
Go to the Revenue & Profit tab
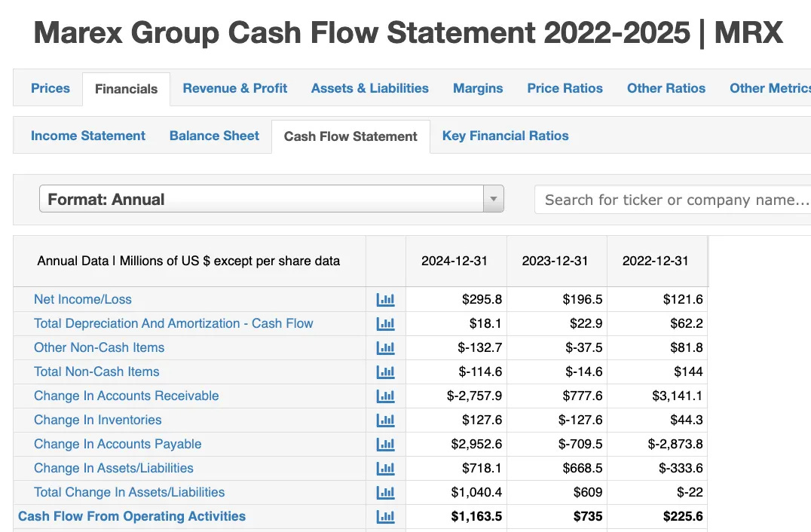click(235, 88)
